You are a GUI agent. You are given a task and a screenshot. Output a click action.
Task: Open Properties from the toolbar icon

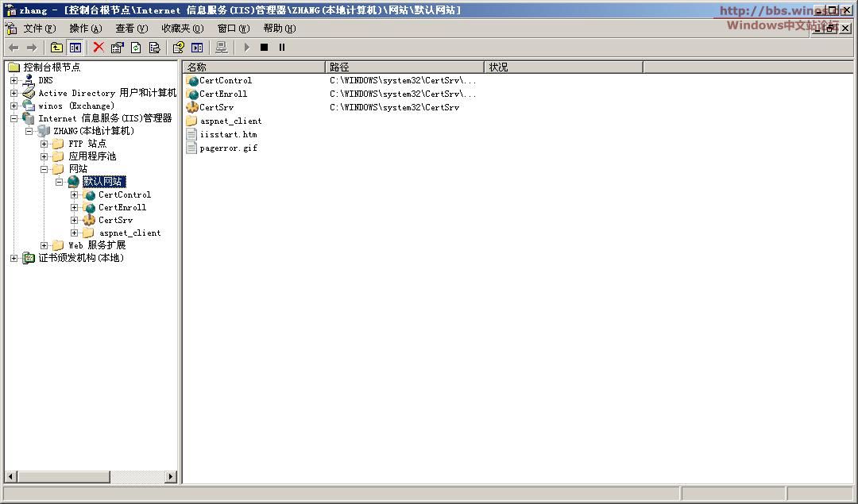pos(118,48)
